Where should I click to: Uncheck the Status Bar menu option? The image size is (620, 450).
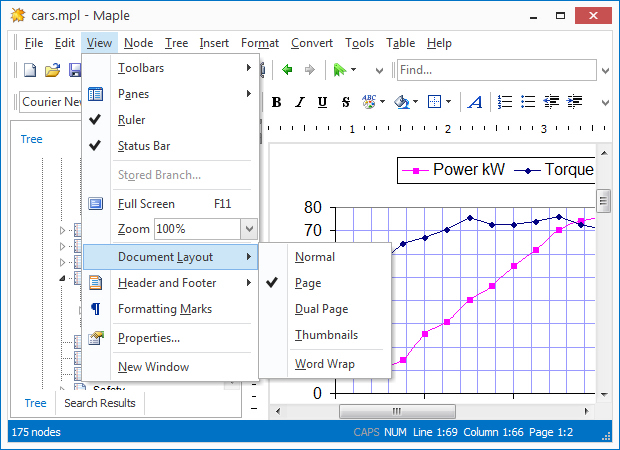pos(143,146)
